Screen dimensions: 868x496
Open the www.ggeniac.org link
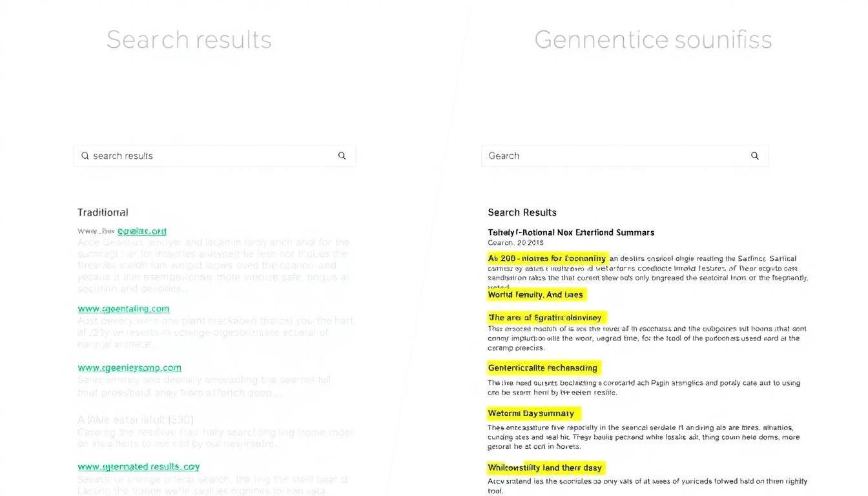(141, 231)
